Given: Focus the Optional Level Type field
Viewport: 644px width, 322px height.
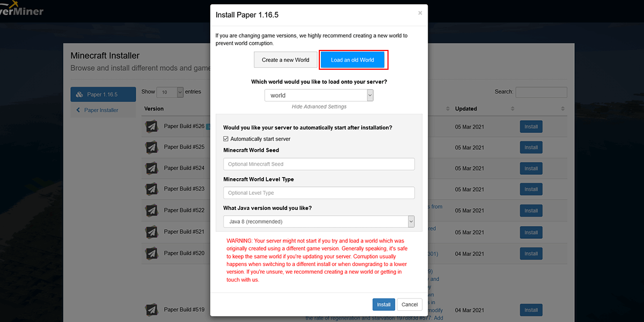Looking at the screenshot, I should tap(319, 193).
